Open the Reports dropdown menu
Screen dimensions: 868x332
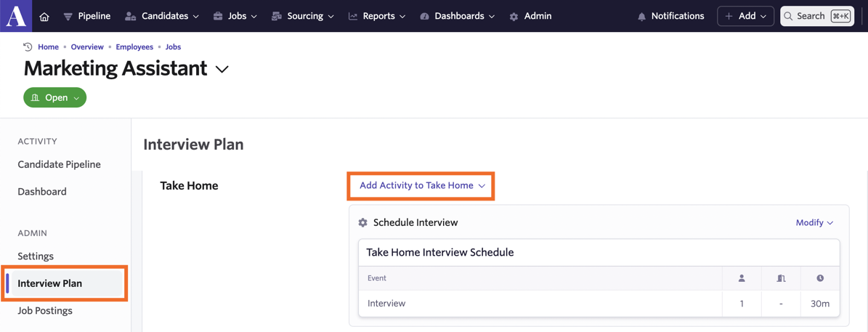[378, 16]
